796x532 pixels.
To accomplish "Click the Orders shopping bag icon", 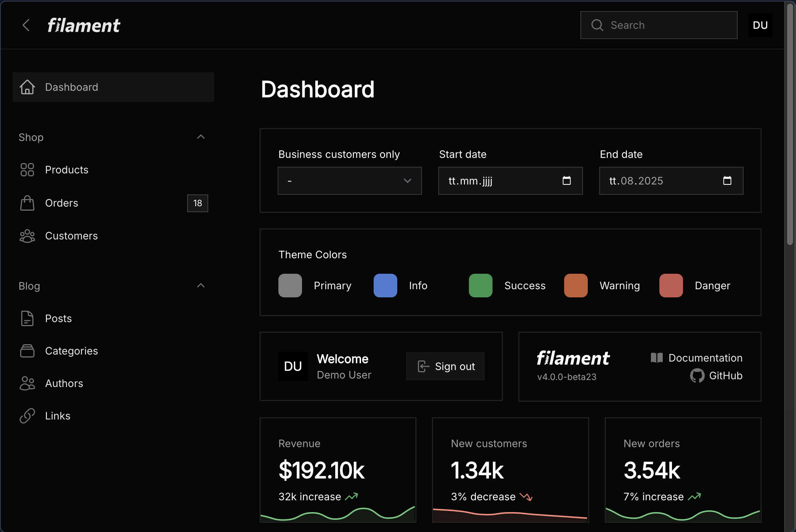I will point(27,203).
